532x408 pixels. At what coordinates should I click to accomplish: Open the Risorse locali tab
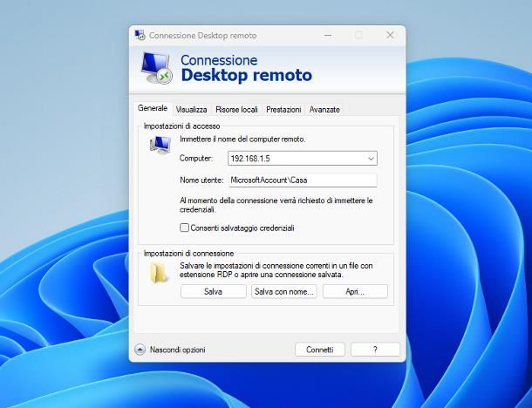click(x=236, y=110)
